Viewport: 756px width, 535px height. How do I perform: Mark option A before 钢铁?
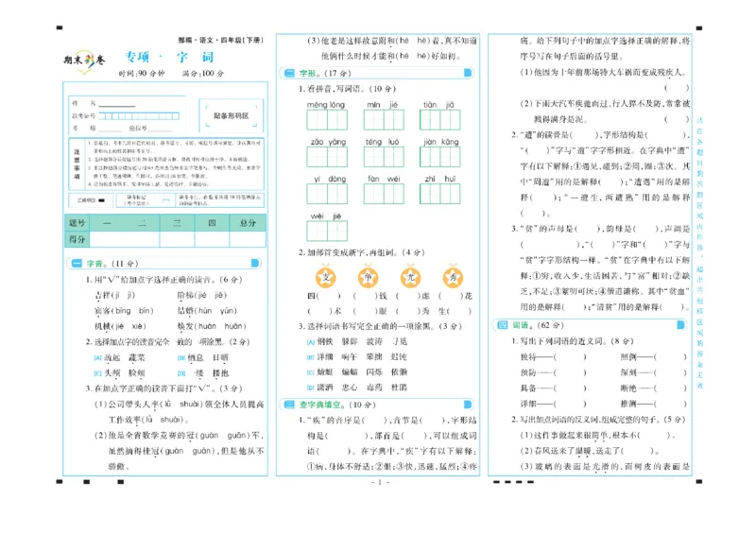[x=311, y=341]
